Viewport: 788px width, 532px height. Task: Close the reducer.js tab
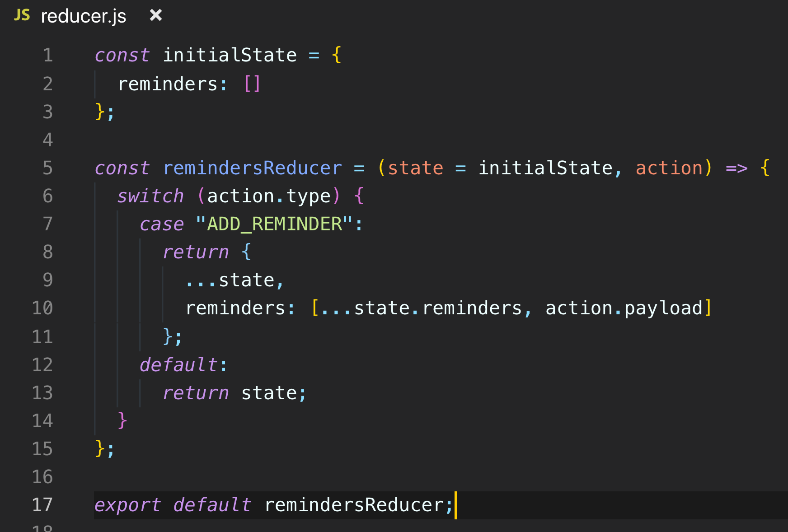pos(155,15)
